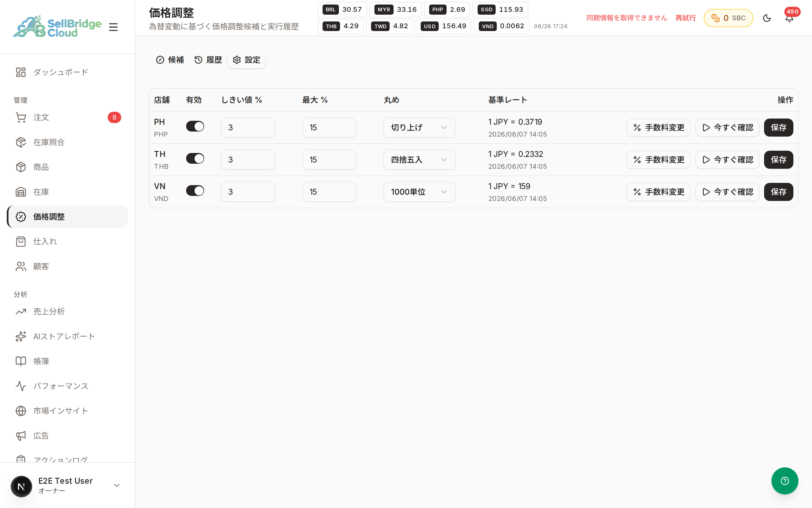This screenshot has height=508, width=812.
Task: Save the VN row settings
Action: tap(778, 192)
